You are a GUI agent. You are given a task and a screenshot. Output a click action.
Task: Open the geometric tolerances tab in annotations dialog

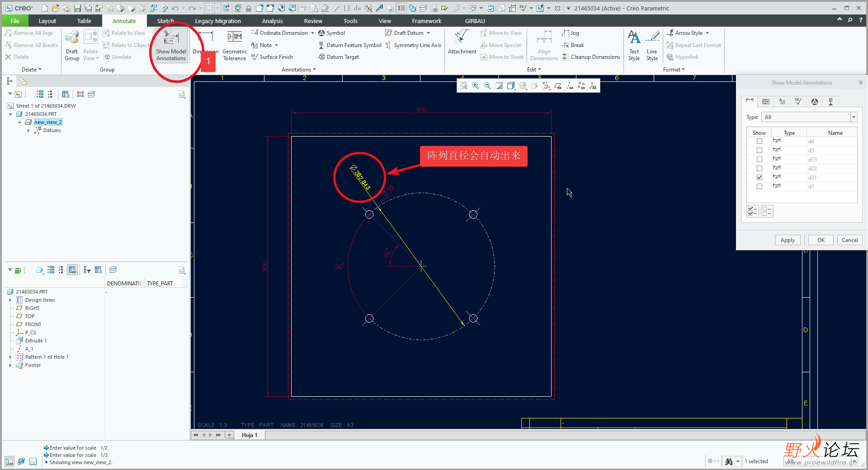766,102
